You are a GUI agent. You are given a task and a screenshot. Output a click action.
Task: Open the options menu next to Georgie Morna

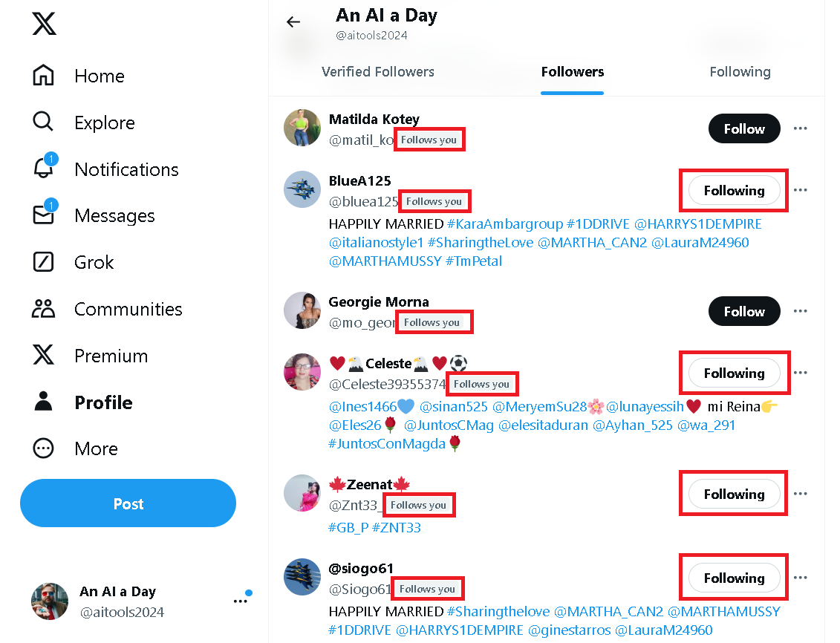(800, 311)
